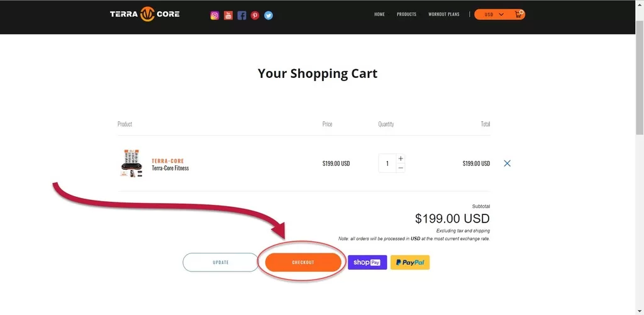Open the Products menu item
Screen dimensions: 644x315
(x=406, y=14)
